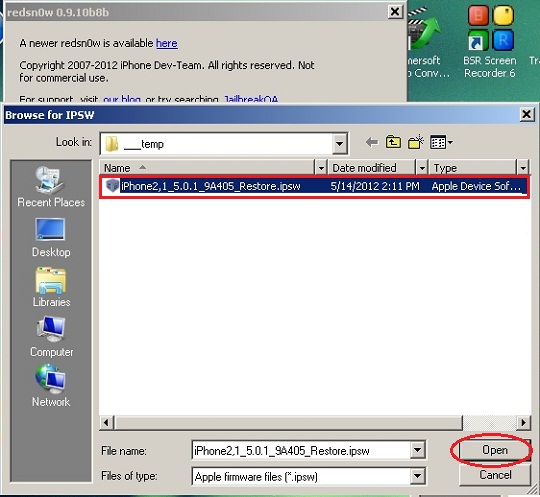Screen dimensions: 540x497
Task: Create a new folder using toolbar icon
Action: pyautogui.click(x=416, y=142)
